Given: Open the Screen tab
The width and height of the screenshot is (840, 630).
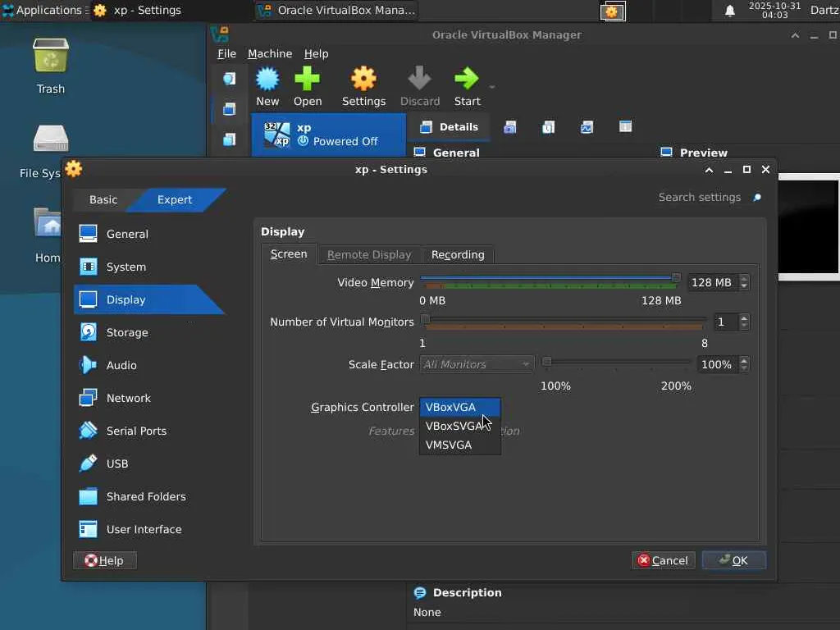Looking at the screenshot, I should tap(289, 254).
